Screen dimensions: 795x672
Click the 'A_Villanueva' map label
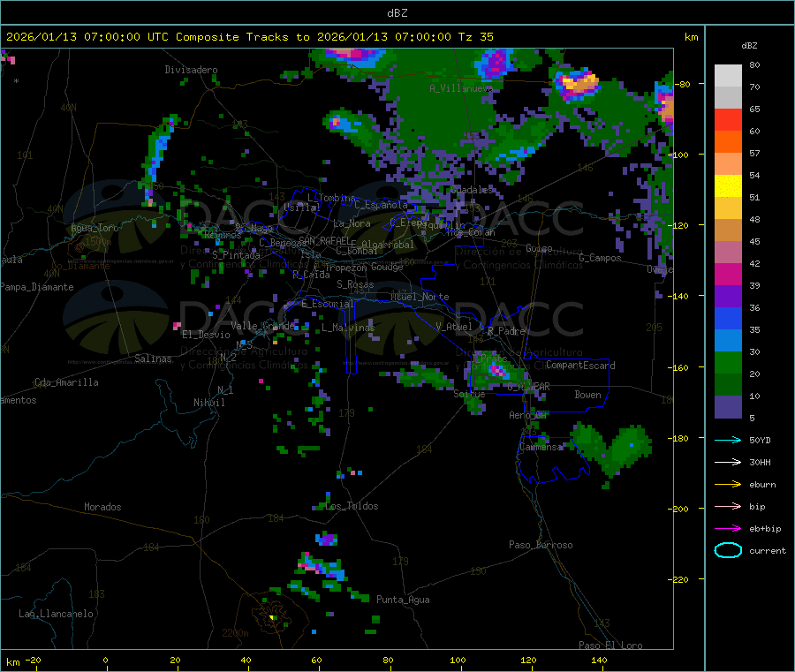click(461, 88)
